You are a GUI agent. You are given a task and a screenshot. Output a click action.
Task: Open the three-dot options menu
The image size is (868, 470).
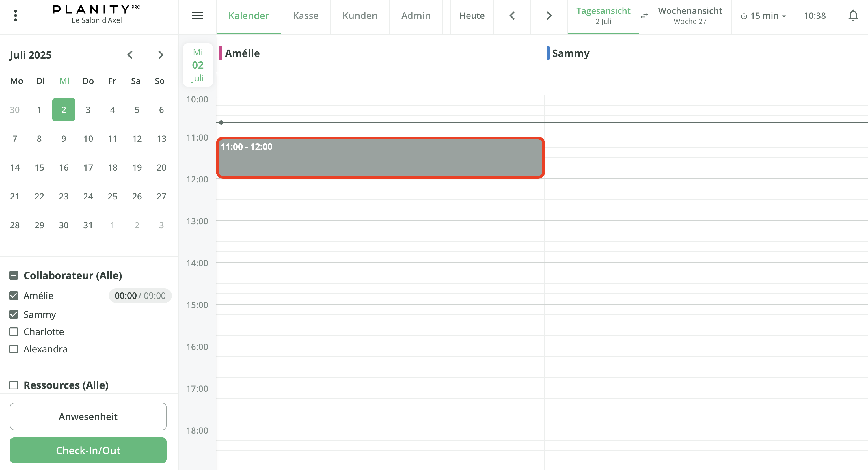click(x=16, y=16)
